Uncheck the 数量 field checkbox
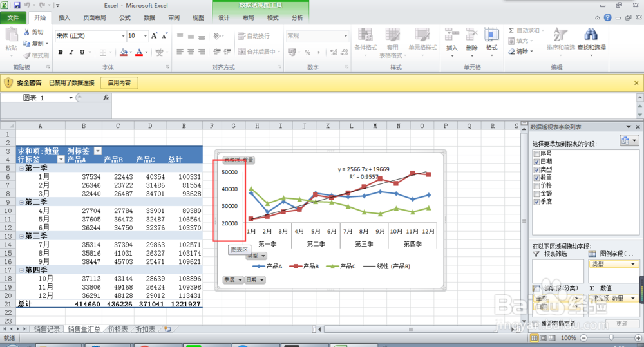 click(536, 178)
